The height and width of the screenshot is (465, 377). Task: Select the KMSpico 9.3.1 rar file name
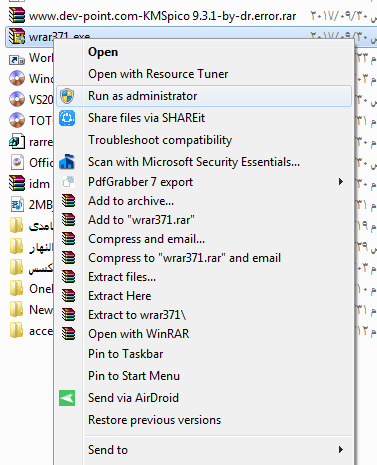(x=162, y=16)
